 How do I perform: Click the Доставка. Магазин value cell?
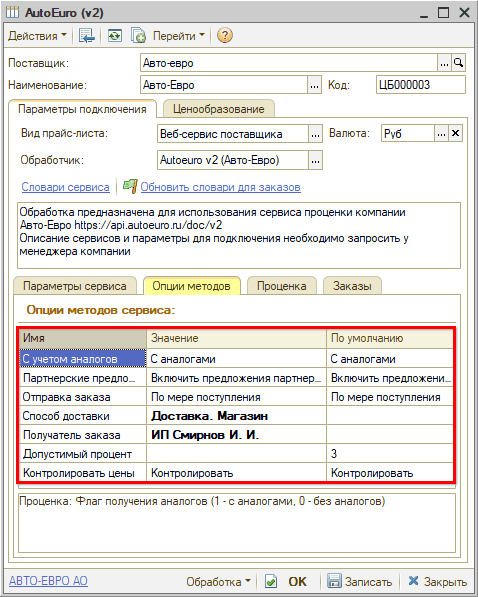(x=237, y=416)
